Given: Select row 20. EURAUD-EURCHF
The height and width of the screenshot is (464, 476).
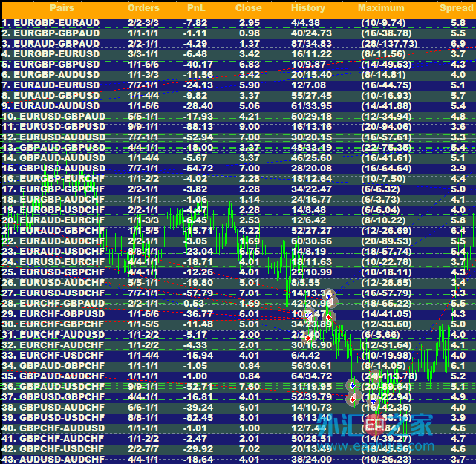Looking at the screenshot, I should 239,220.
